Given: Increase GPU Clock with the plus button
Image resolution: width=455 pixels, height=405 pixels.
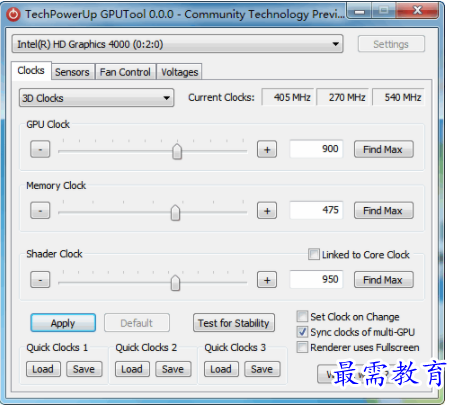Looking at the screenshot, I should pos(267,149).
